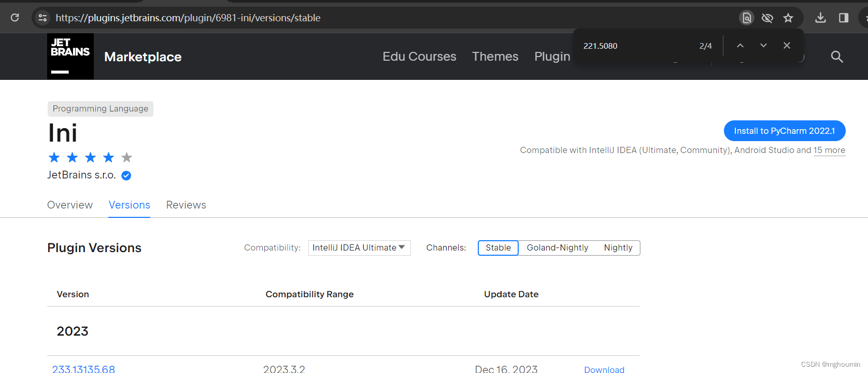Viewport: 868px width, 373px height.
Task: Click Install to PyCharm 2022.1 button
Action: pyautogui.click(x=785, y=131)
